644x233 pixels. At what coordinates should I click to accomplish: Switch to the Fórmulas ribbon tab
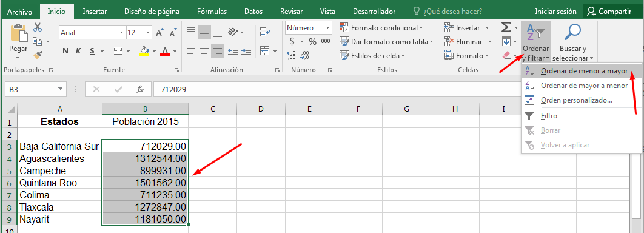pos(210,12)
